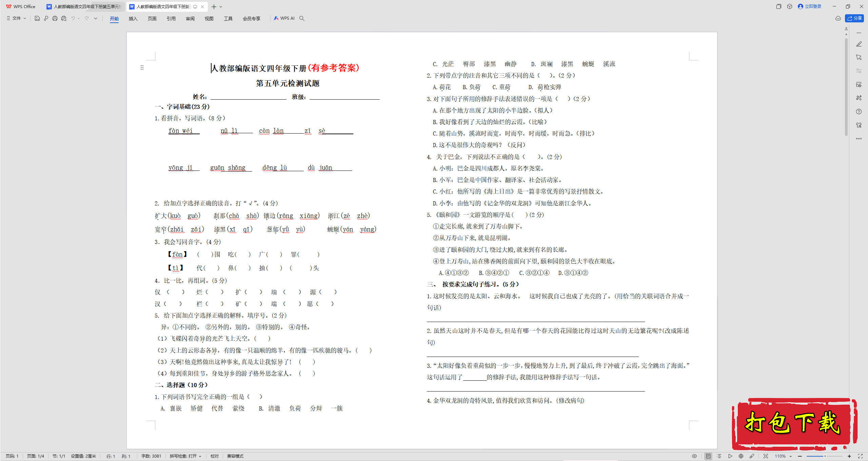Click the paragraph drag handle beside the title

pos(142,67)
